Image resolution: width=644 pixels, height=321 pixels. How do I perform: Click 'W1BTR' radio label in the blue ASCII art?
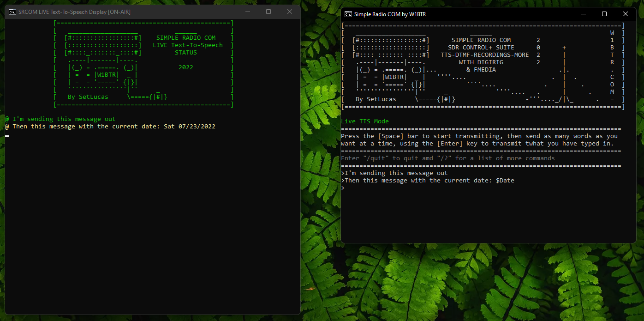(394, 77)
